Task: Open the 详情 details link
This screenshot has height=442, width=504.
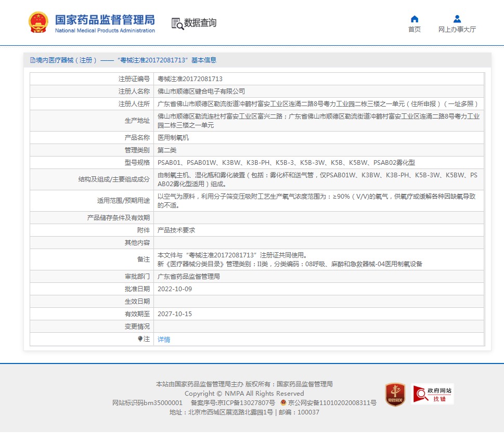Action: (164, 339)
